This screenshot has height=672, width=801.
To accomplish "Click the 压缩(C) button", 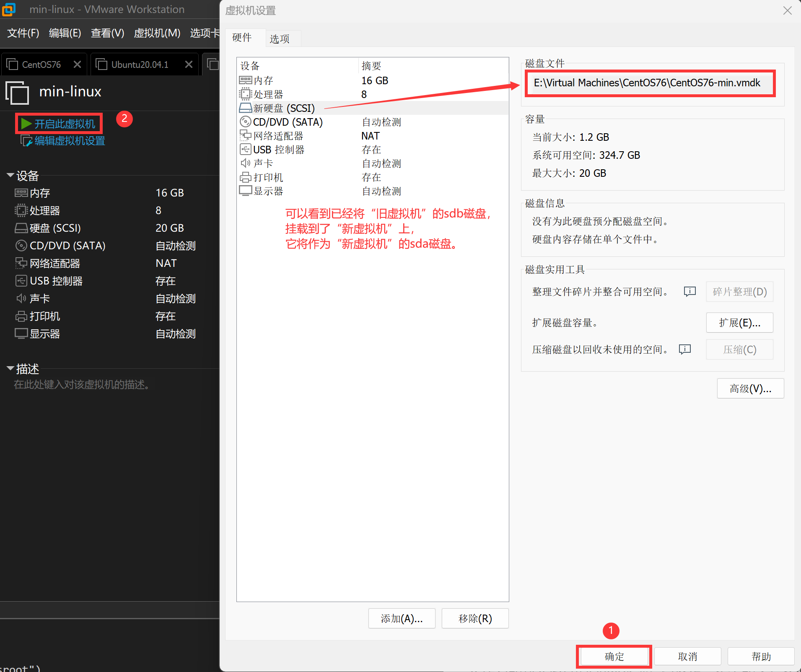I will pos(739,349).
